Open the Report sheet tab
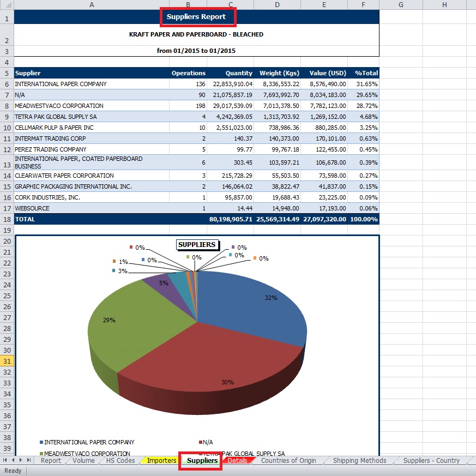 pyautogui.click(x=51, y=461)
